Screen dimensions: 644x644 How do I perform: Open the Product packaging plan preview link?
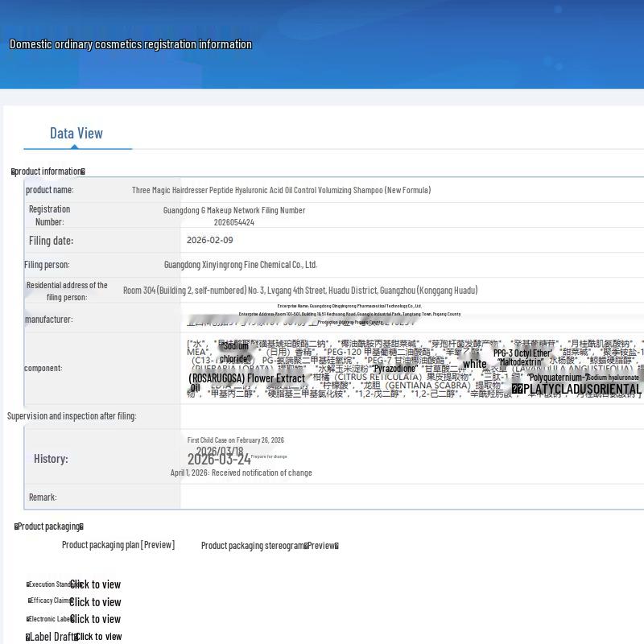pos(118,545)
